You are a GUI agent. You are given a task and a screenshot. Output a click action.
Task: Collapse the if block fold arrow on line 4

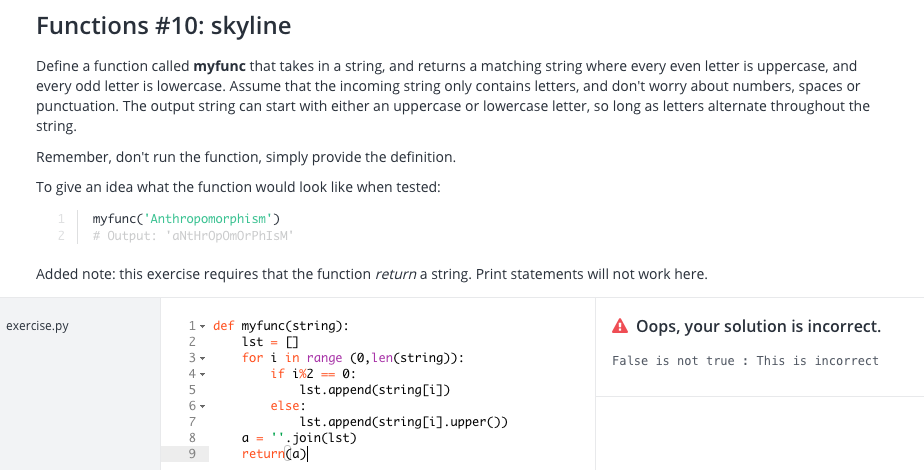coord(202,374)
